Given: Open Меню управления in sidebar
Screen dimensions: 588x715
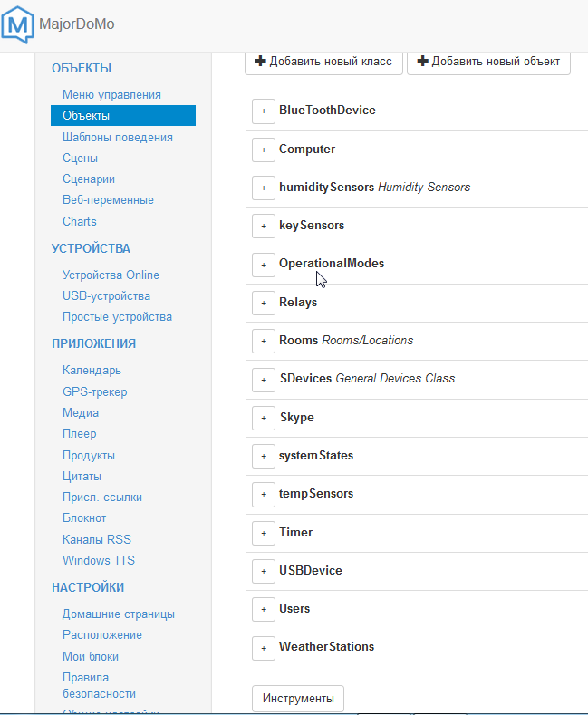Looking at the screenshot, I should click(x=111, y=94).
